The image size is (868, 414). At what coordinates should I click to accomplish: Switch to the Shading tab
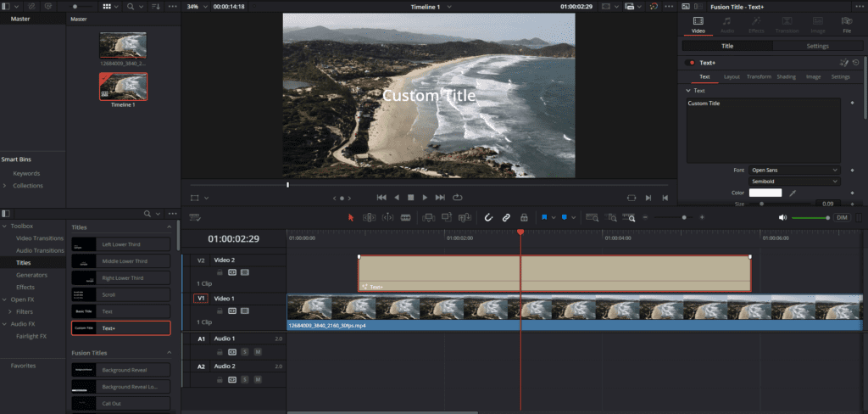tap(786, 77)
